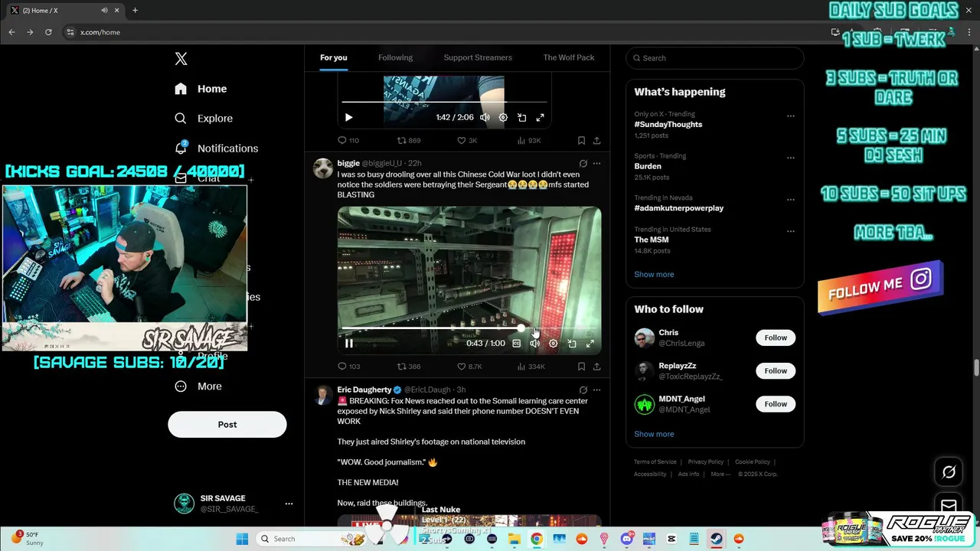
Task: Show more under Who to follow
Action: pyautogui.click(x=654, y=435)
